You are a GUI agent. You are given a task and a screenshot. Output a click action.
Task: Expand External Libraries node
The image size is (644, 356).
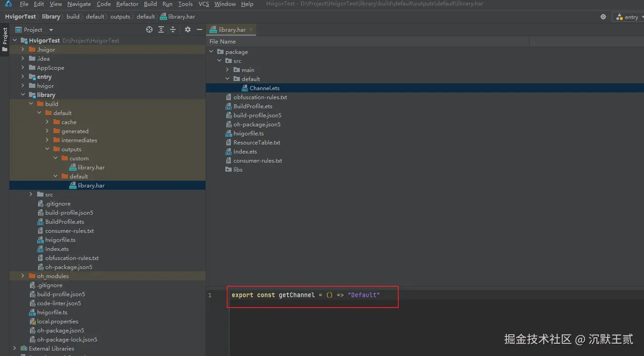[x=15, y=348]
